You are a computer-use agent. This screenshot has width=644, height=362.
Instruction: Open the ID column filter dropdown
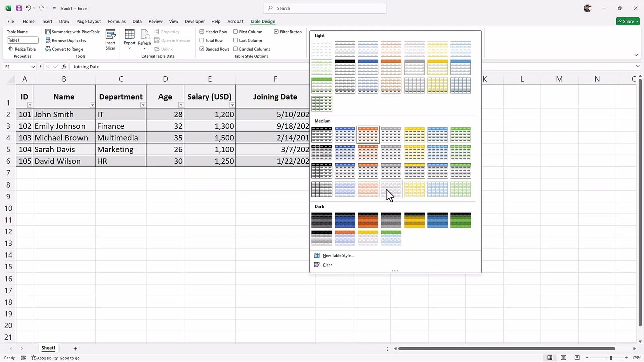(x=30, y=105)
